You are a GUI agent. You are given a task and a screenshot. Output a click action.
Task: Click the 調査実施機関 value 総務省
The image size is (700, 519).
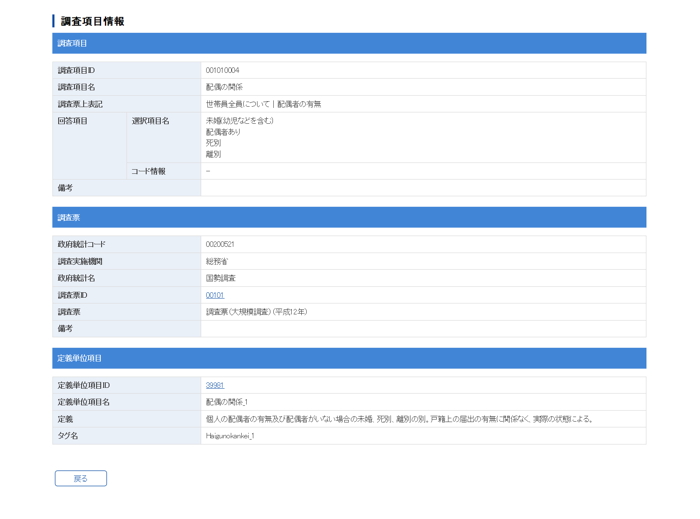point(217,261)
